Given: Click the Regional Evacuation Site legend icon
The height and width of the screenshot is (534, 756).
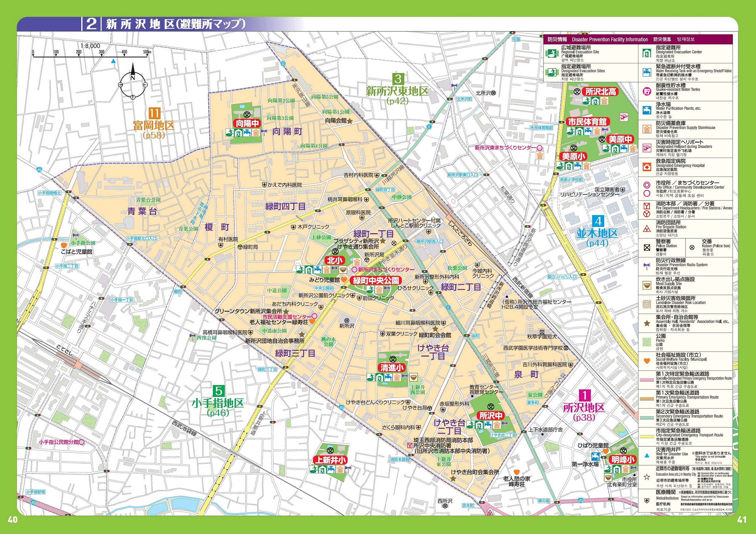Looking at the screenshot, I should (552, 53).
